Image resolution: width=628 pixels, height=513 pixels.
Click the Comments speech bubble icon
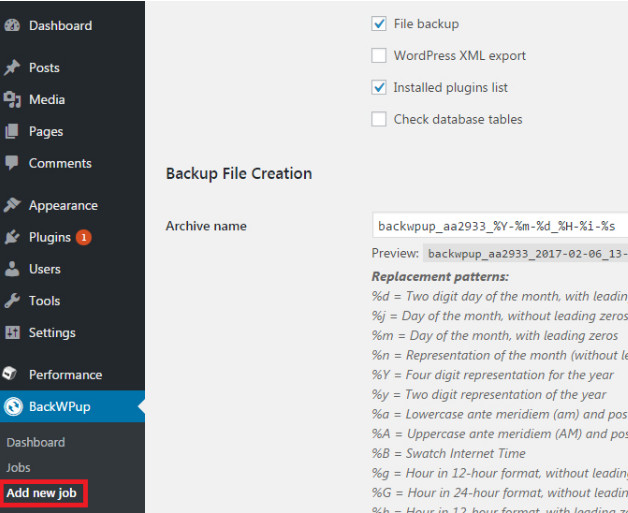12,163
